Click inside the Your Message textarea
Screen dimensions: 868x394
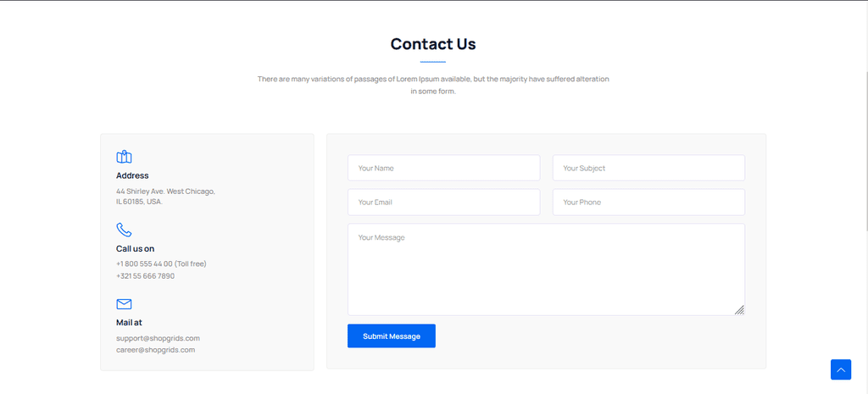(x=546, y=269)
